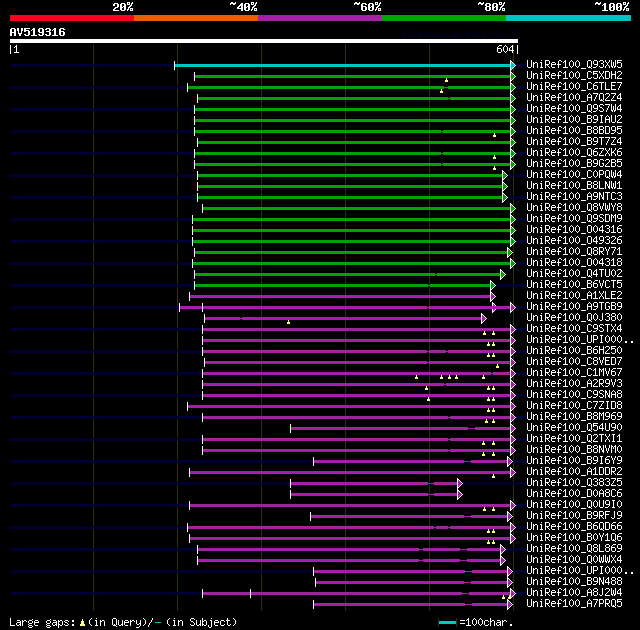Image resolution: width=640 pixels, height=630 pixels.
Task: Click the green ~80% identity color segment
Action: [x=444, y=18]
